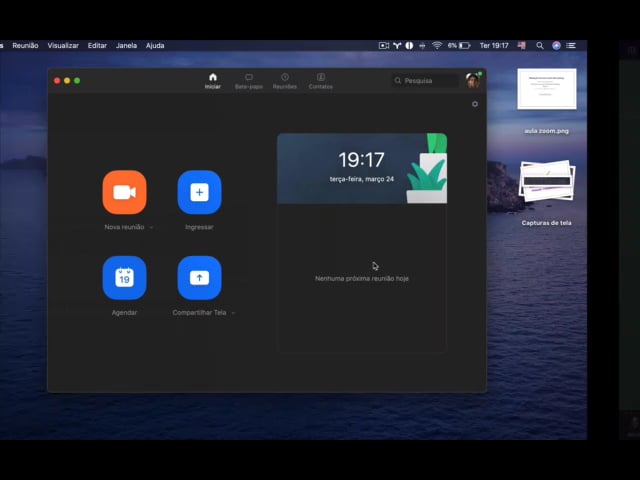The height and width of the screenshot is (480, 640).
Task: Click the green fullscreen button on Zoom window
Action: click(x=77, y=81)
